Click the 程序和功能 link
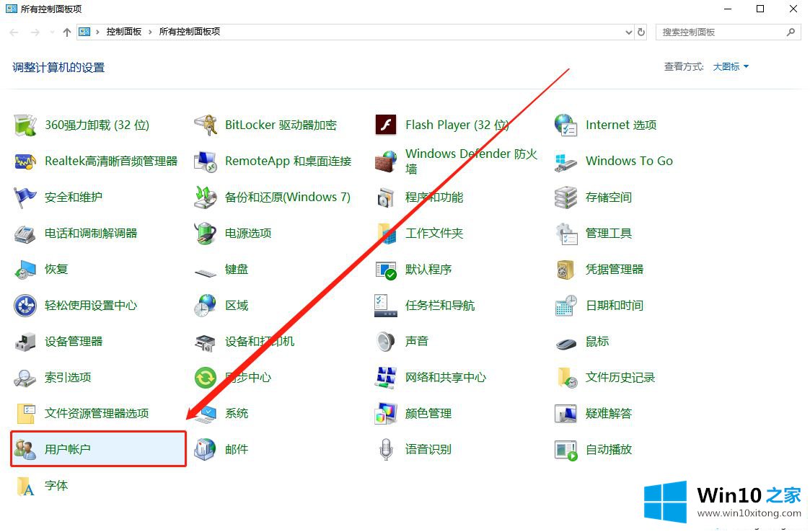This screenshot has height=532, width=810. [x=434, y=198]
